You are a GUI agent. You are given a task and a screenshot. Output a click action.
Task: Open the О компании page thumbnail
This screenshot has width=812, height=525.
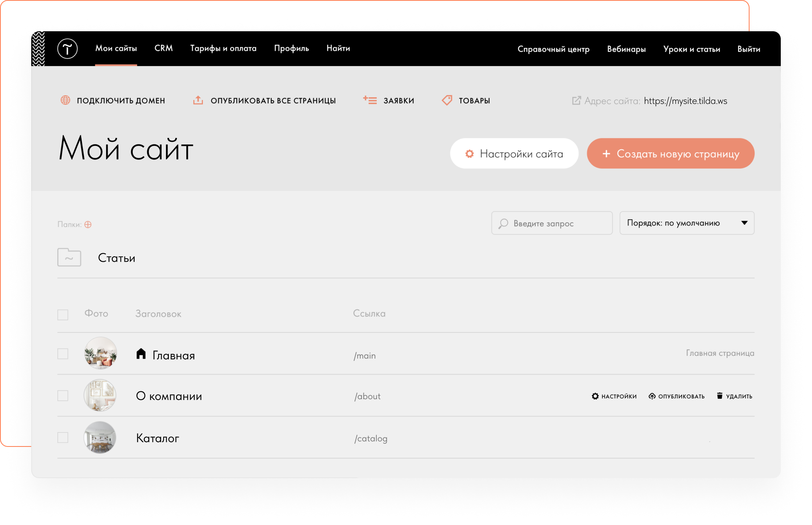click(x=100, y=396)
